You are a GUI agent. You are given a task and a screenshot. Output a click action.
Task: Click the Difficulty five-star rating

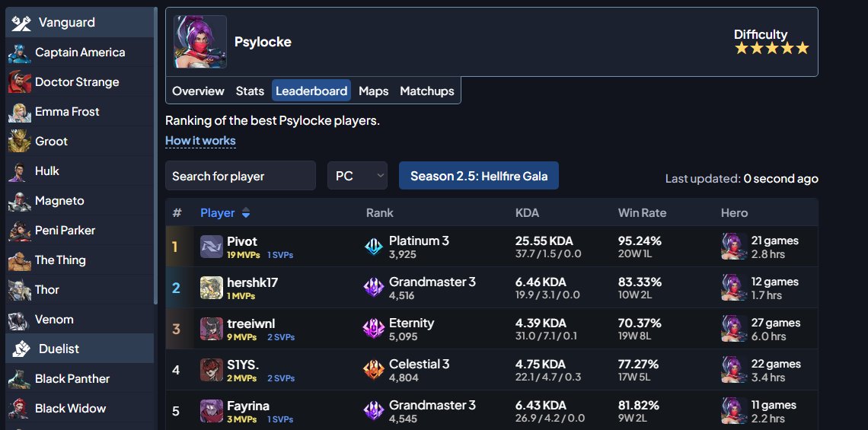click(771, 48)
